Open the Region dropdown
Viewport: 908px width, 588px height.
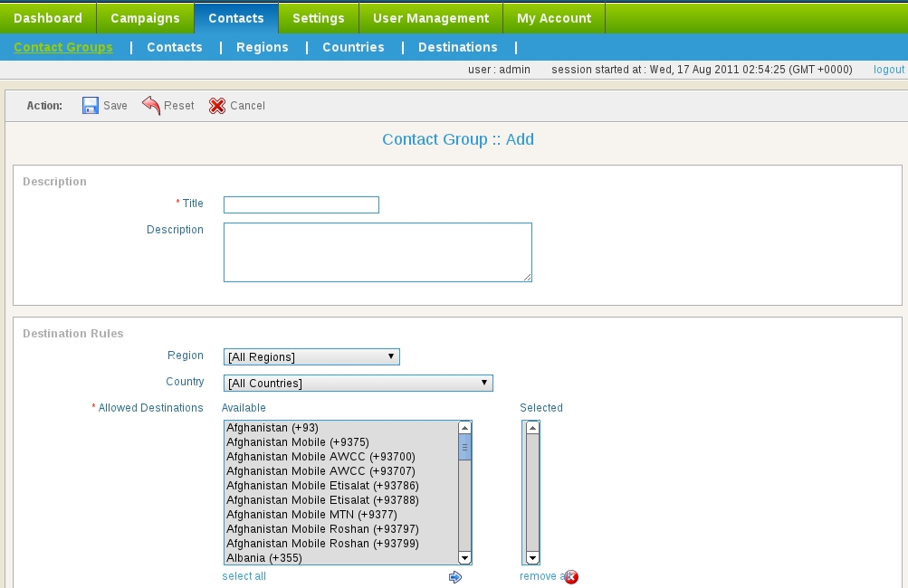click(x=311, y=356)
